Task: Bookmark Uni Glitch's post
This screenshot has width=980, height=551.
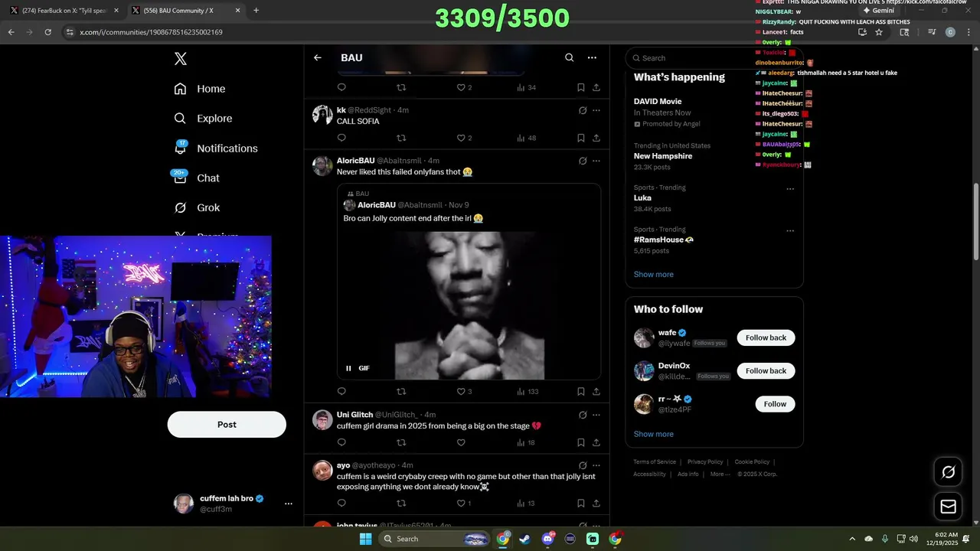Action: (581, 442)
